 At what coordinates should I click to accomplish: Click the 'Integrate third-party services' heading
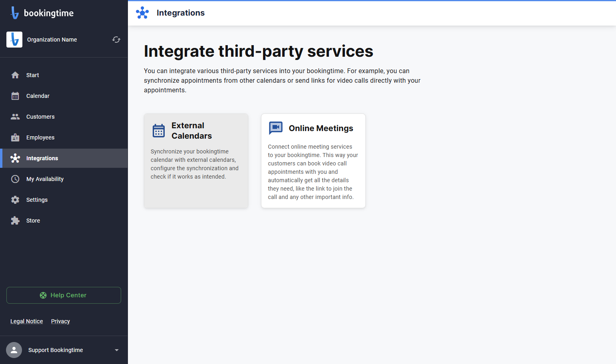259,51
